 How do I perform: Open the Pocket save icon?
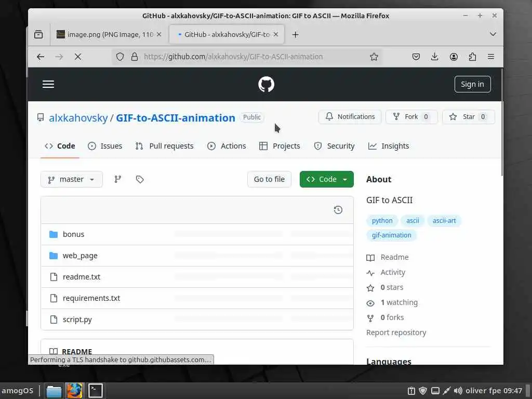pos(416,57)
